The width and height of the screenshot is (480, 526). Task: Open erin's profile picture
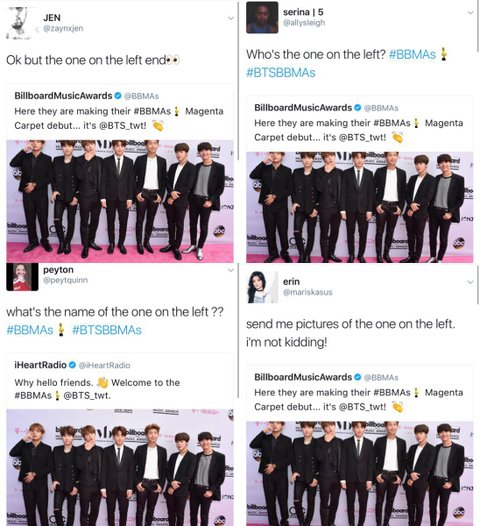click(262, 287)
